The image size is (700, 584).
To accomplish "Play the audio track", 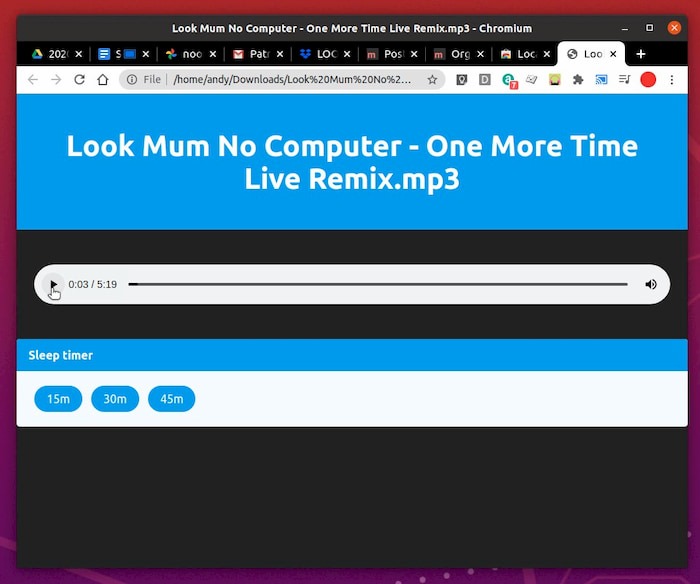I will (53, 284).
